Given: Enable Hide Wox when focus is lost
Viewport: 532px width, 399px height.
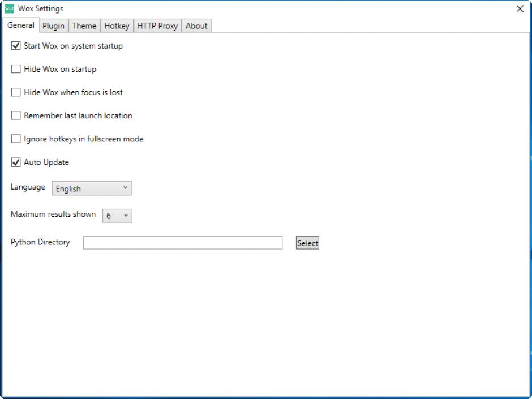Looking at the screenshot, I should click(x=16, y=92).
